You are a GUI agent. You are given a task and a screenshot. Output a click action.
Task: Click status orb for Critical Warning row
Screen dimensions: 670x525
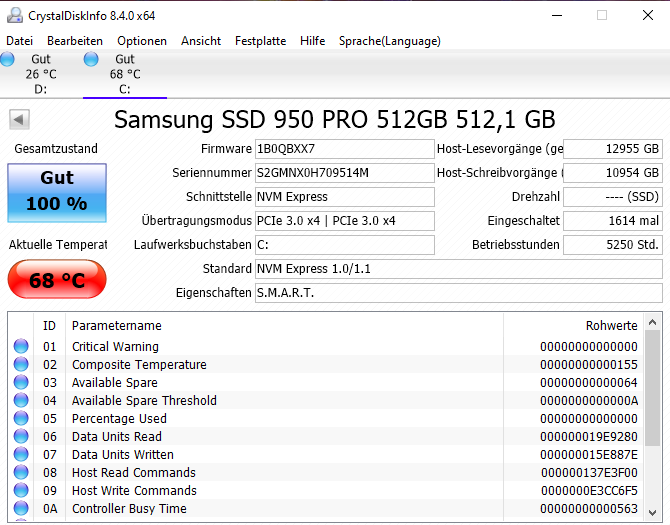click(21, 346)
